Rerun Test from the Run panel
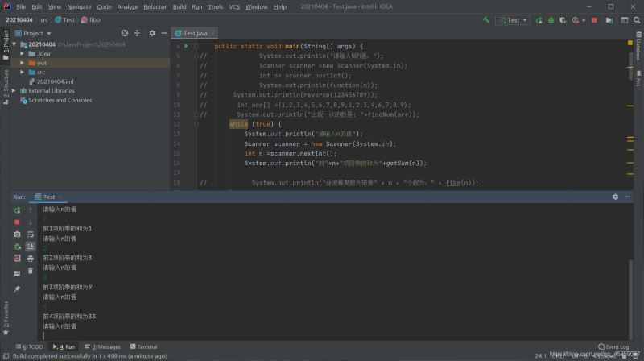This screenshot has height=361, width=644. pyautogui.click(x=17, y=210)
